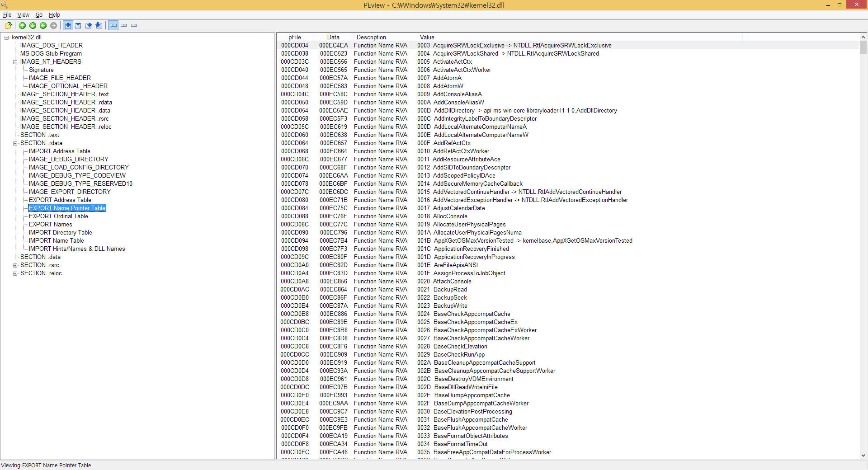This screenshot has width=868, height=470.
Task: Select EXPORT Address Table
Action: (x=60, y=200)
